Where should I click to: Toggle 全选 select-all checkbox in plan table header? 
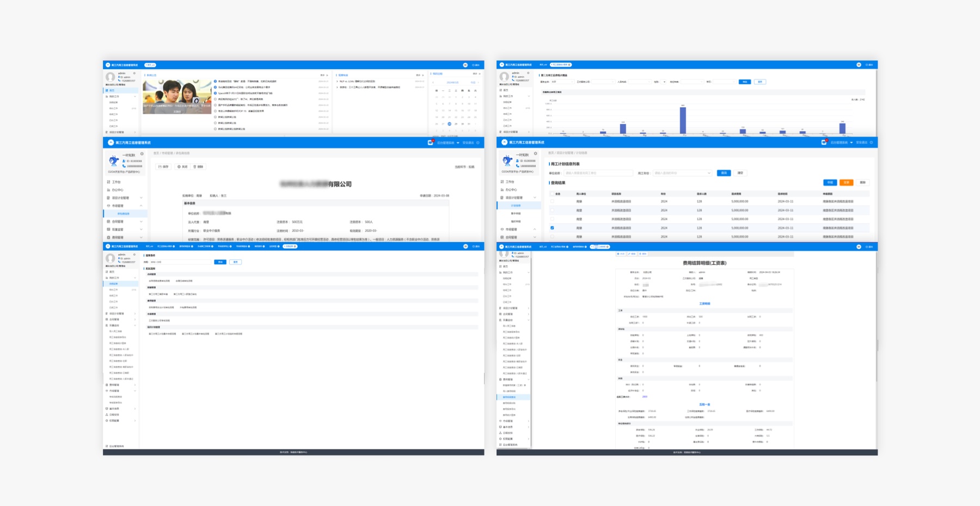click(552, 194)
